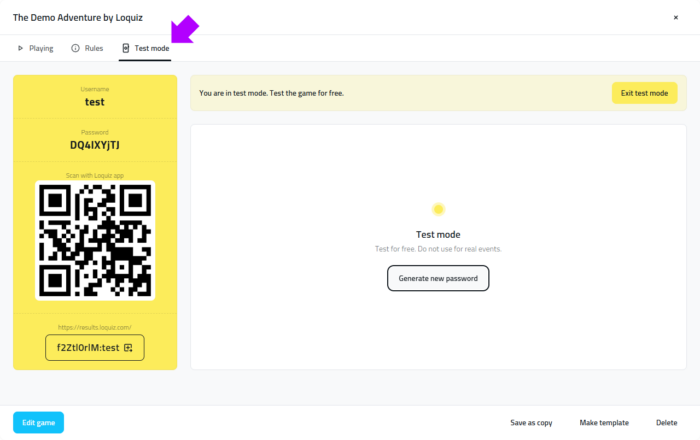Click the play icon beside Playing
This screenshot has height=440, width=700.
[x=20, y=48]
